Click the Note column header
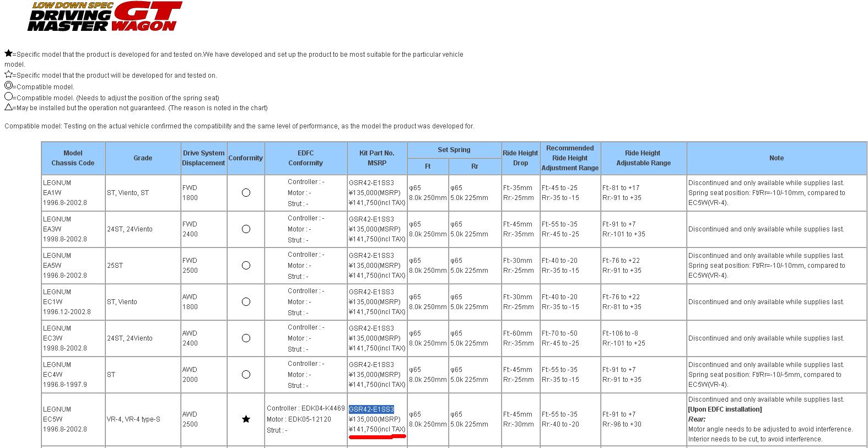 tap(776, 158)
